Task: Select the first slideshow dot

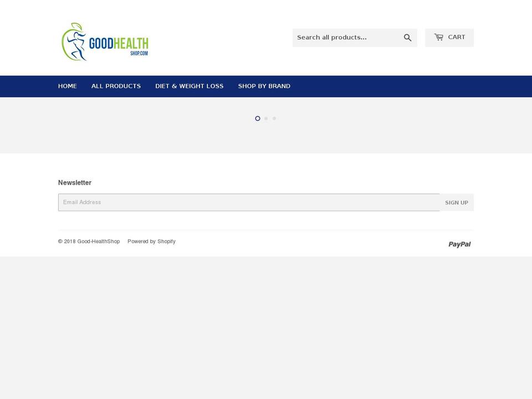Action: (x=258, y=119)
